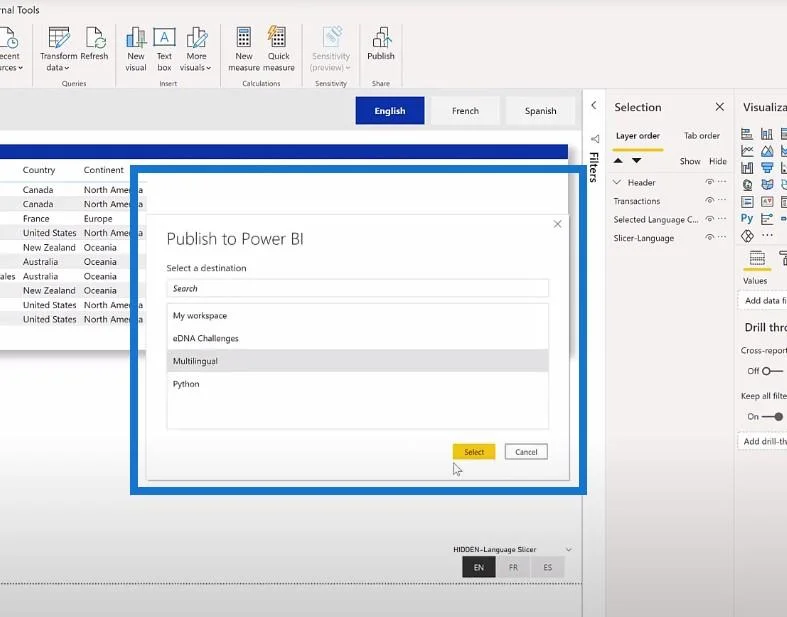Open more options for the Slicer-Language layer
Screen dimensions: 787x617
722,237
